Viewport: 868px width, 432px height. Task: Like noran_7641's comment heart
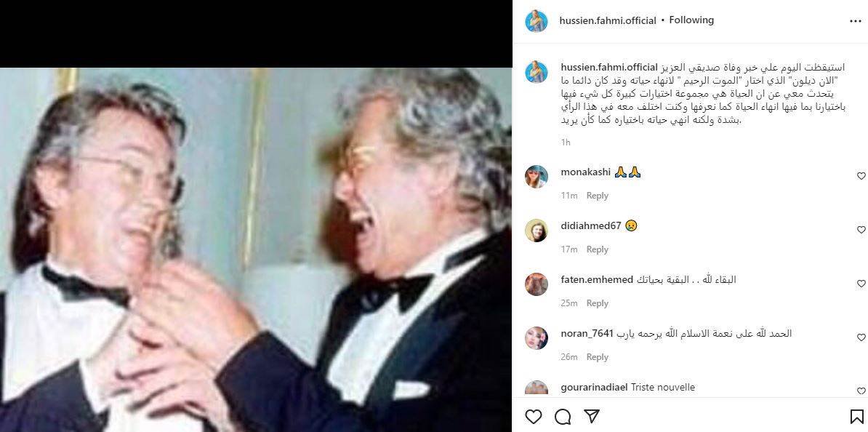[x=861, y=337]
